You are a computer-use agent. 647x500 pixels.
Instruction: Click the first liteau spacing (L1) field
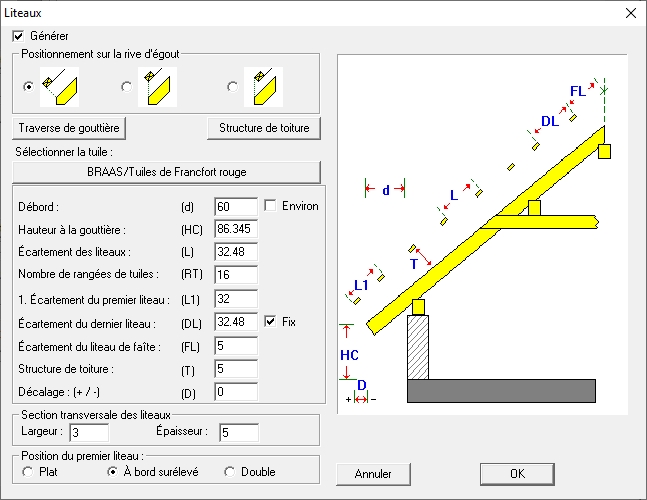click(236, 299)
